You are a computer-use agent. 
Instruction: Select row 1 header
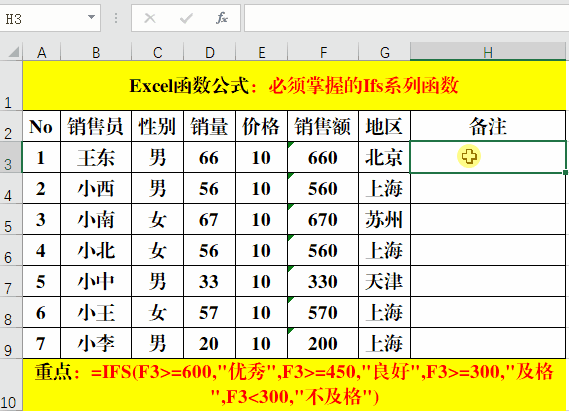(11, 86)
